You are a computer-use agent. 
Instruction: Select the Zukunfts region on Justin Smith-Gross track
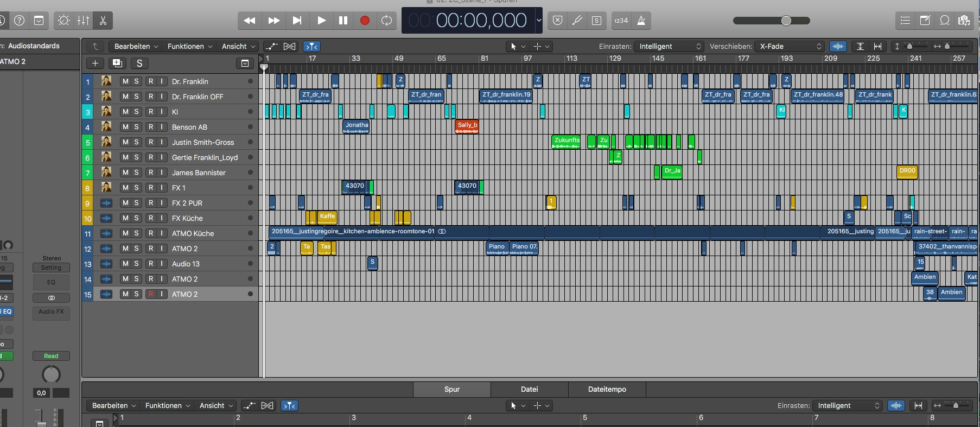point(567,142)
